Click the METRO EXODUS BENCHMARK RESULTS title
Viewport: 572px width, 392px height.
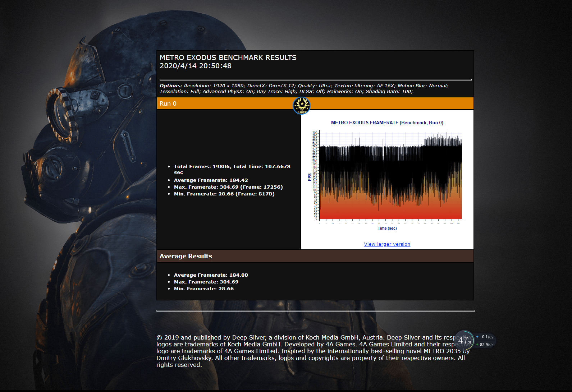pos(228,57)
